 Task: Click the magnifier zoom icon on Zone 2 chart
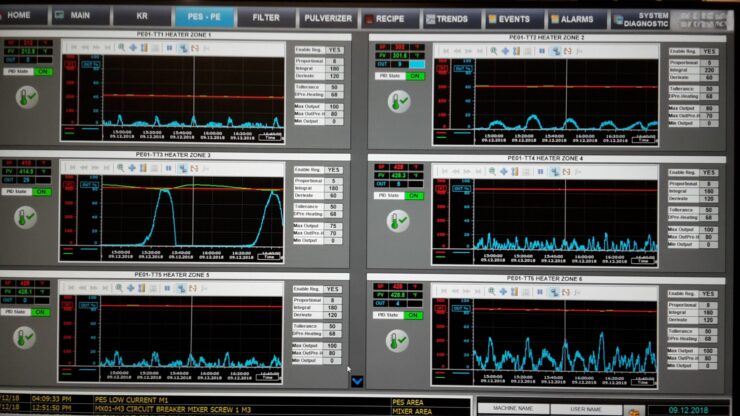point(494,51)
